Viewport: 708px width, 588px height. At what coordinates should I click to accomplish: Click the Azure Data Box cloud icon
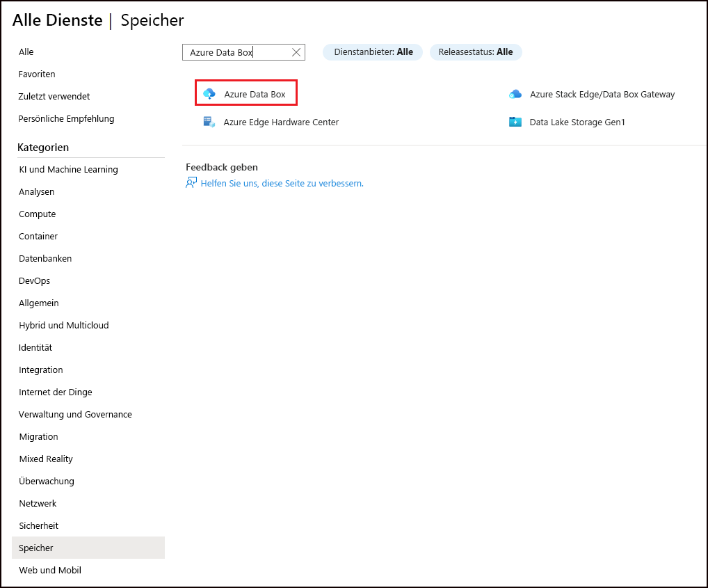[209, 94]
